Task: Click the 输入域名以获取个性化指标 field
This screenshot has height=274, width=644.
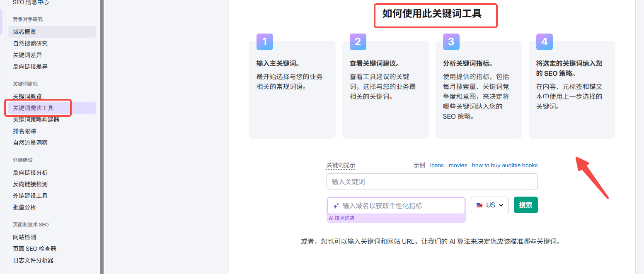Action: [x=396, y=206]
